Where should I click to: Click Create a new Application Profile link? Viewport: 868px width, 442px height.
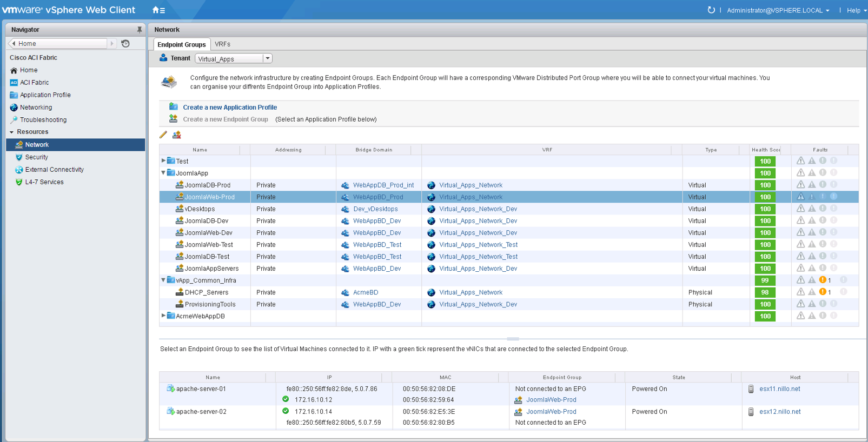coord(230,108)
